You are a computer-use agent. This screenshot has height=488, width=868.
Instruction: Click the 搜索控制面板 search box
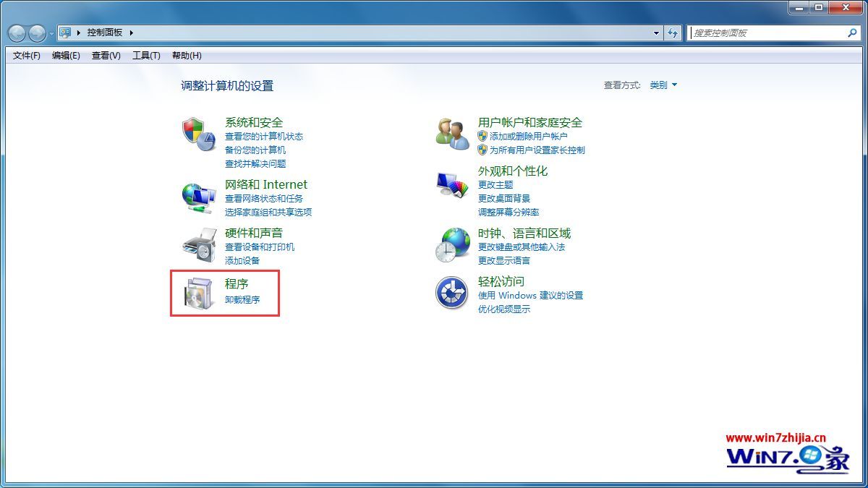tap(767, 33)
